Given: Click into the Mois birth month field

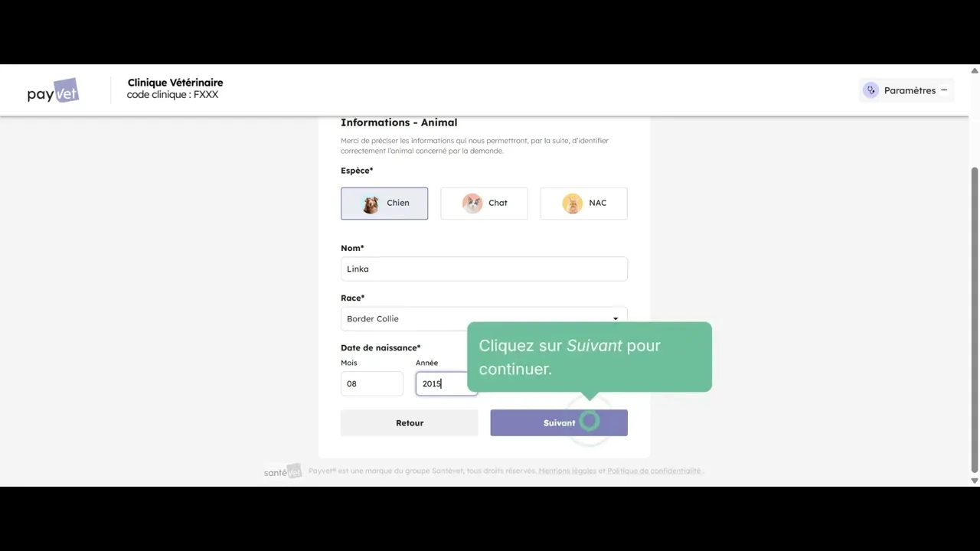Looking at the screenshot, I should 371,383.
